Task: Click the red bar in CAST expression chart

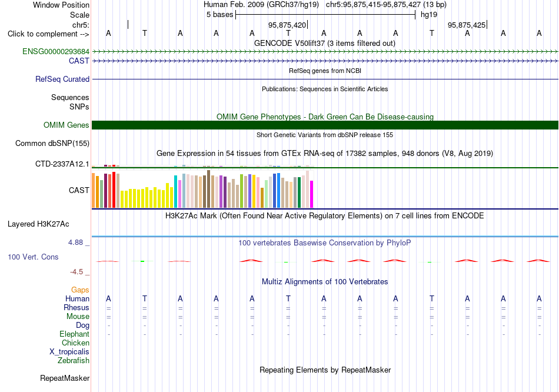Action: point(114,190)
